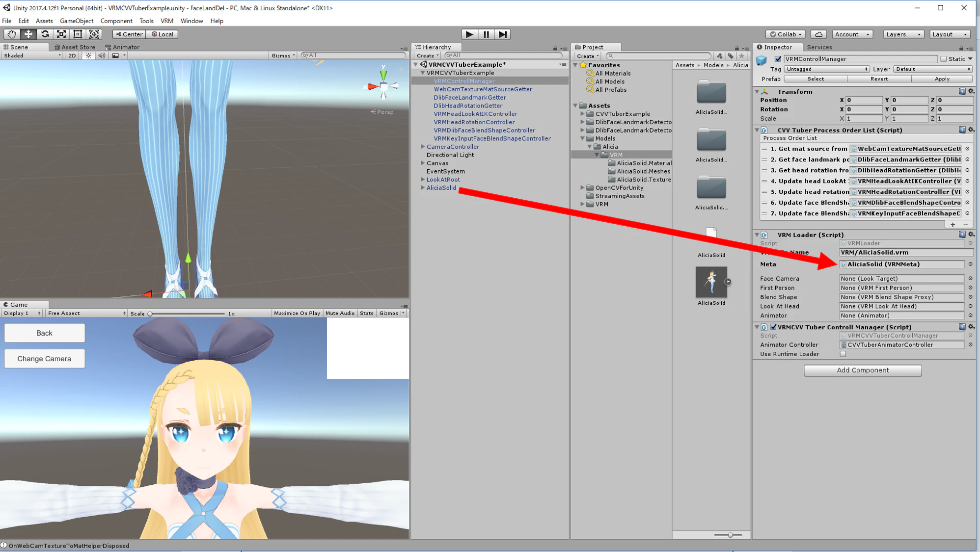
Task: Toggle Maximize On Play
Action: point(297,313)
